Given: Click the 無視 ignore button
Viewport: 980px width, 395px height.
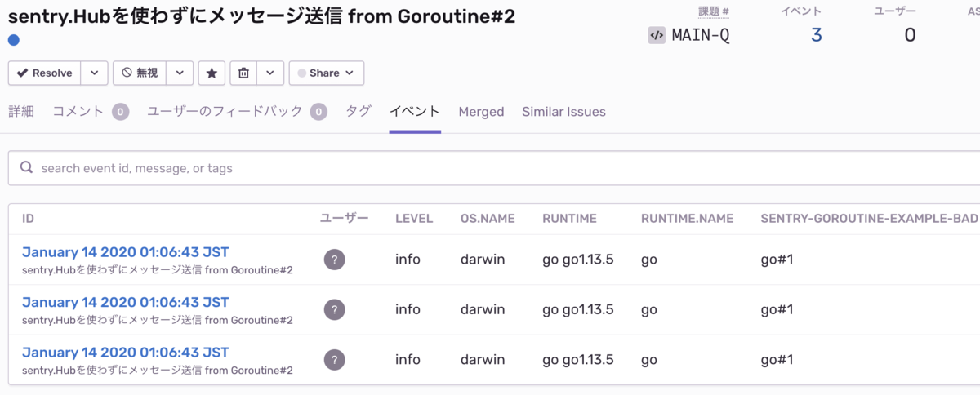Looking at the screenshot, I should click(x=140, y=73).
